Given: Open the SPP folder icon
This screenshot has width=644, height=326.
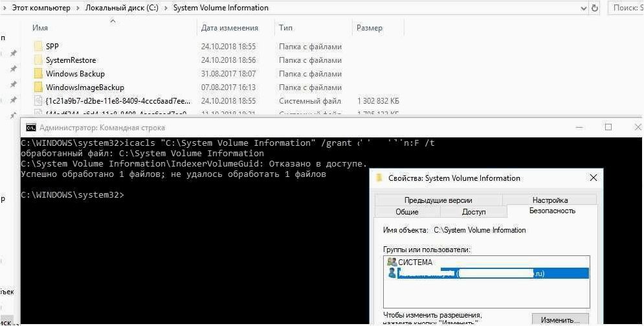Looking at the screenshot, I should coord(38,46).
